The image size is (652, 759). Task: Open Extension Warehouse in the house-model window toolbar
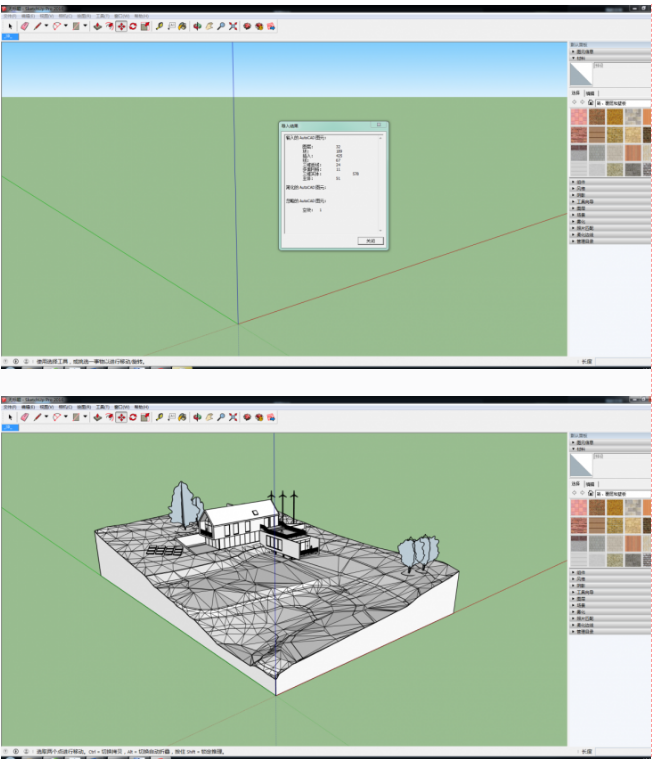pos(259,417)
